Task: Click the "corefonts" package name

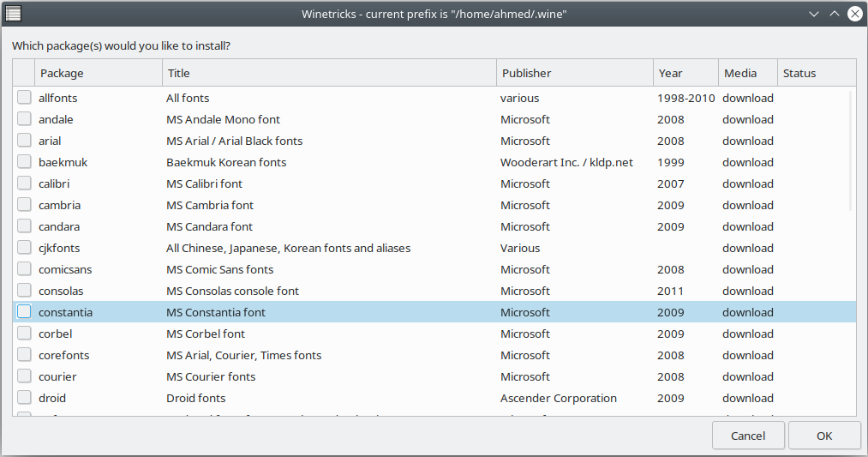Action: coord(63,355)
